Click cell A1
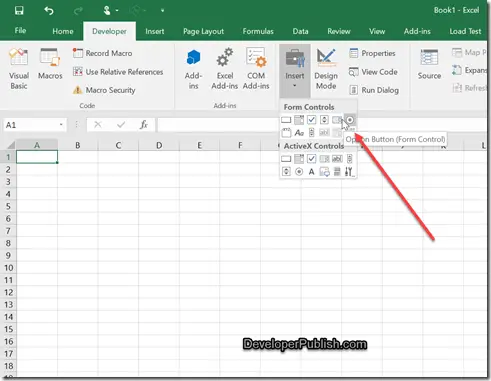Screen dimensions: 491x381 (x=37, y=157)
